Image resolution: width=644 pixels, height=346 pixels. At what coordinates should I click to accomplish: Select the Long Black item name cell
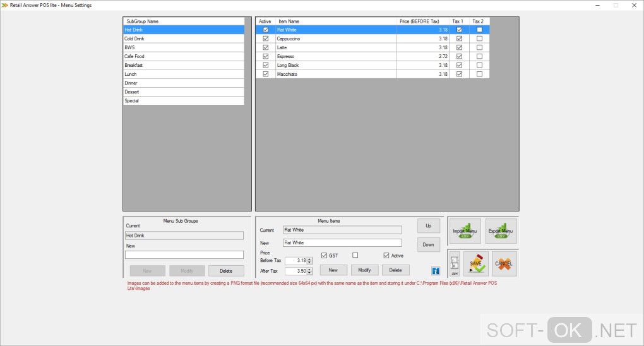click(x=336, y=65)
